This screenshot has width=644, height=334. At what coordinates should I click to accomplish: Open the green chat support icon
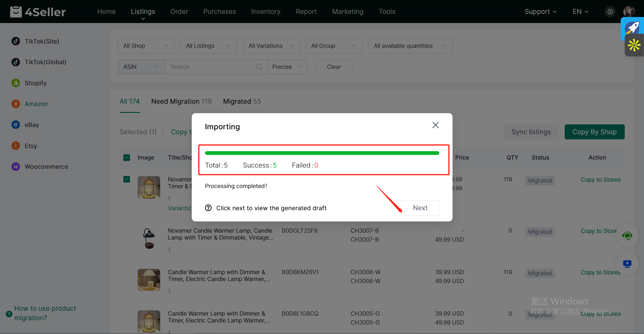coord(627,236)
